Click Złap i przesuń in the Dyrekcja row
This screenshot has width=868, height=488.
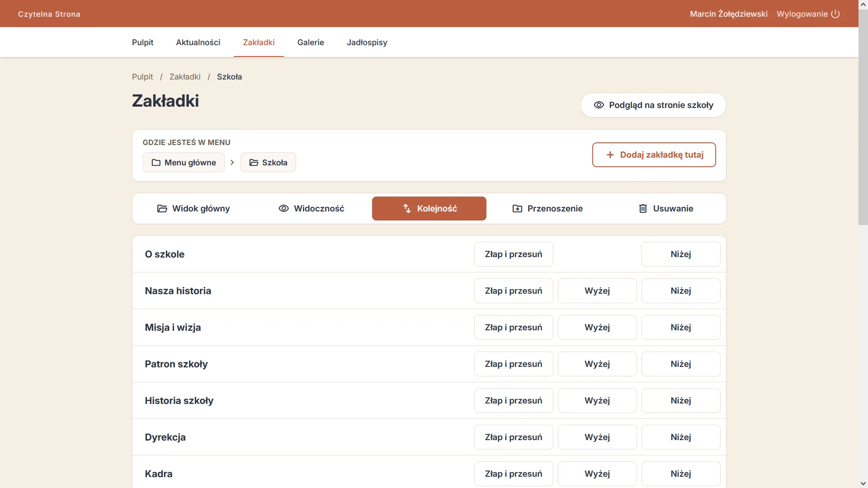[514, 437]
